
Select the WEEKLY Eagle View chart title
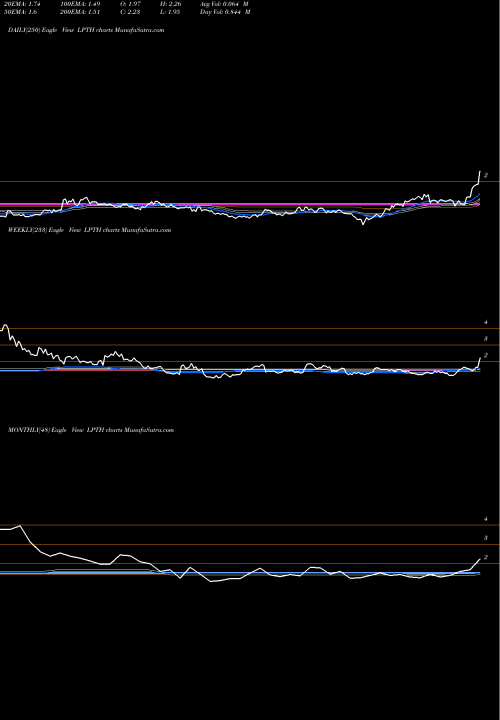[x=90, y=230]
